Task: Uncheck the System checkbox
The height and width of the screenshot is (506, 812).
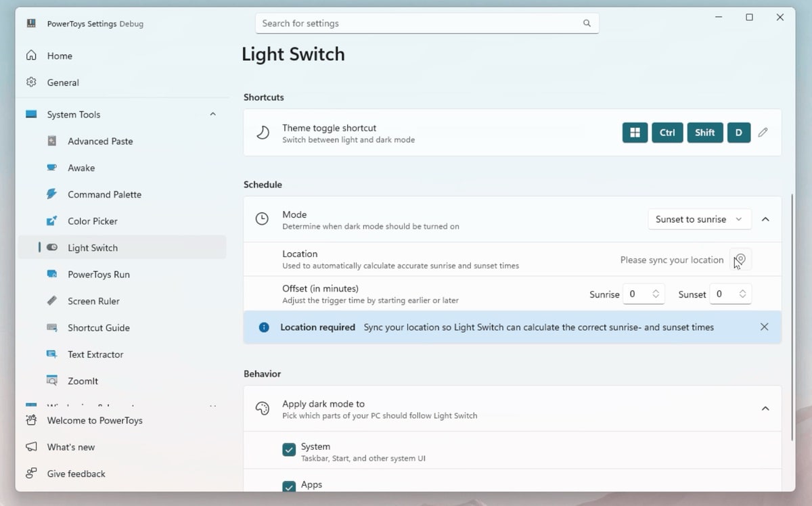Action: 289,450
